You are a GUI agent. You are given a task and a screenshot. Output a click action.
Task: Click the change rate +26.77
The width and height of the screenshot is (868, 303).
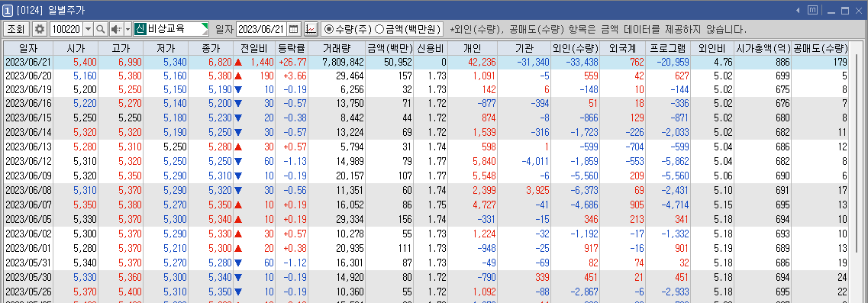click(x=292, y=62)
